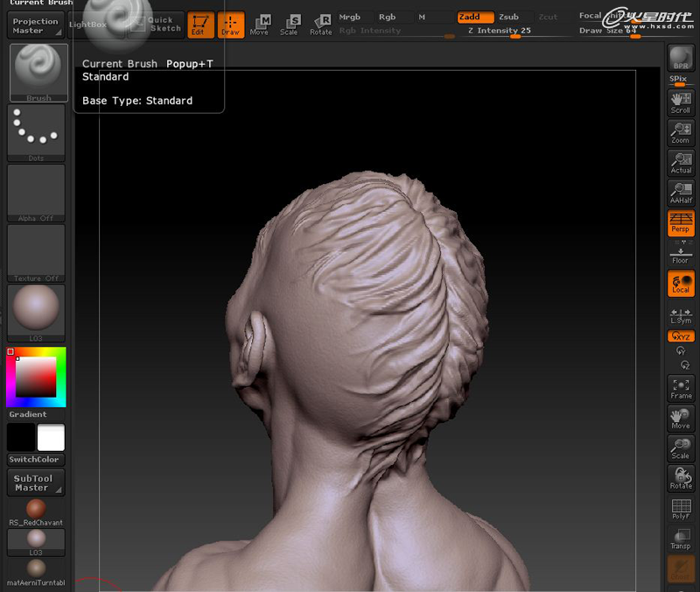
Task: Click the Actual size icon
Action: pos(681,163)
